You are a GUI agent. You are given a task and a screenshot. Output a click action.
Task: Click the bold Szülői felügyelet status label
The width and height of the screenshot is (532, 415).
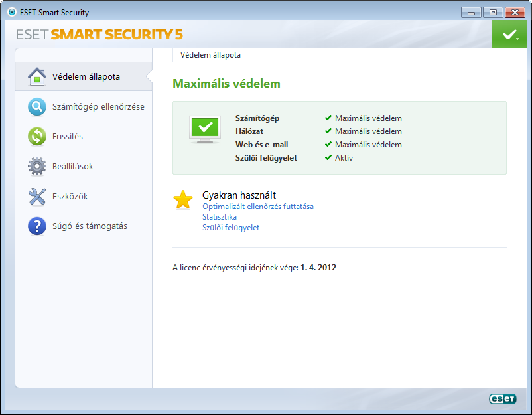coord(266,158)
